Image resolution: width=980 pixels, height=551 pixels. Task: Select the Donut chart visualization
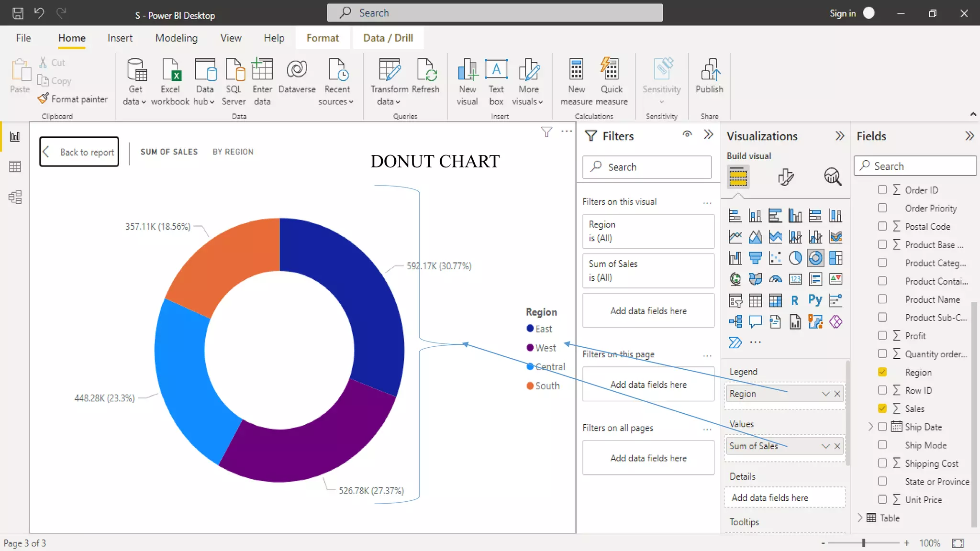815,258
